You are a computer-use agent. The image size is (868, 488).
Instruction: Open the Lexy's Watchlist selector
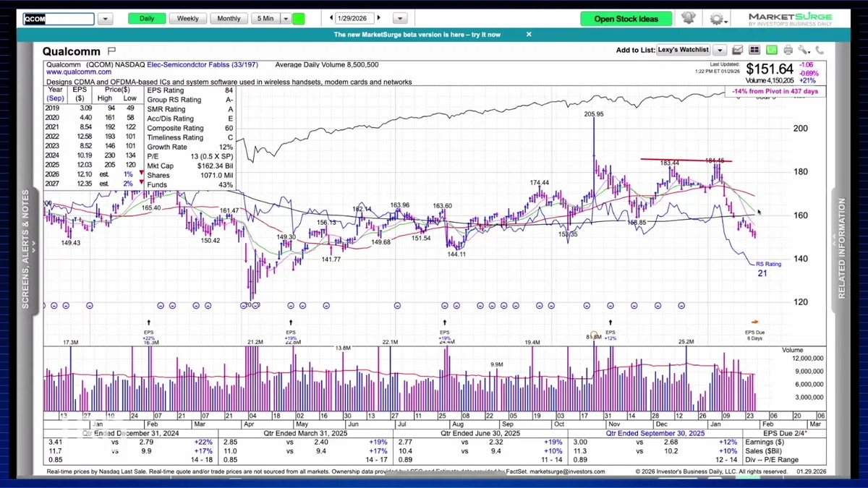click(x=684, y=51)
